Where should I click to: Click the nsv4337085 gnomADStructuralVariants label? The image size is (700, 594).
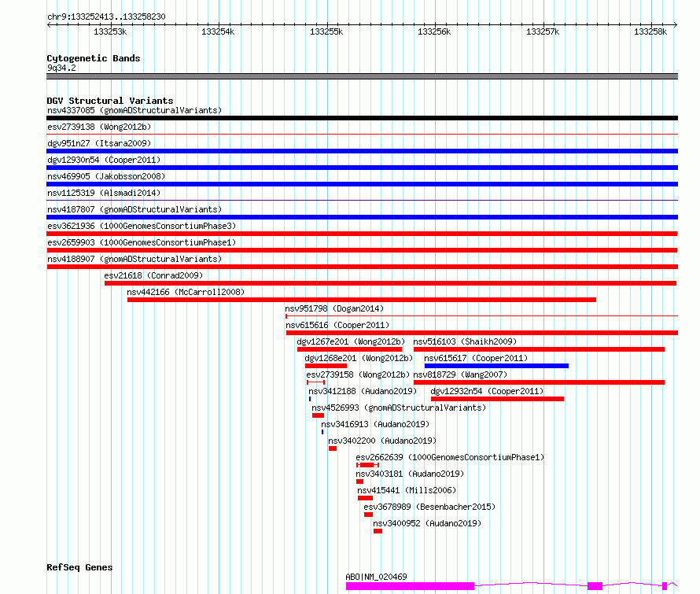pos(134,110)
